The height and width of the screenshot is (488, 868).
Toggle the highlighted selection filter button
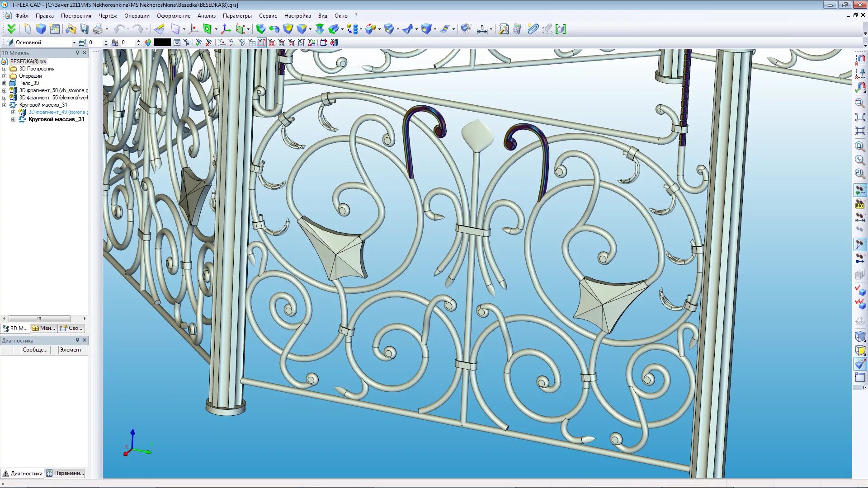click(x=262, y=42)
